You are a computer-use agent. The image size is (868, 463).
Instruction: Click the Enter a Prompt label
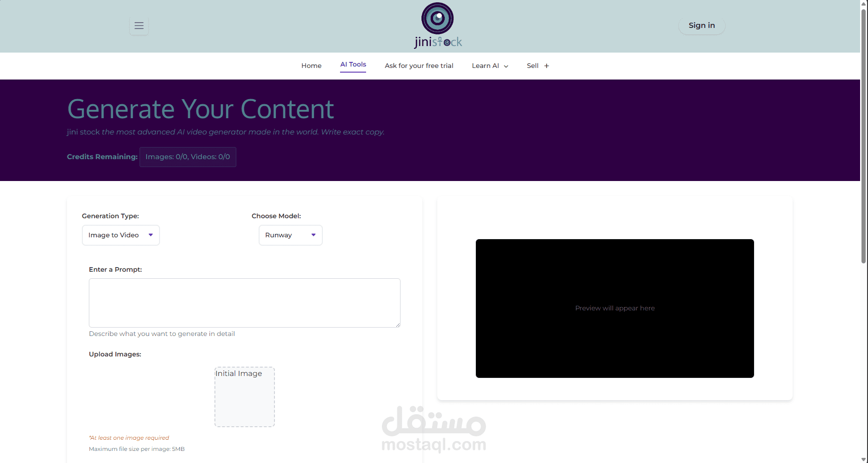coord(115,269)
